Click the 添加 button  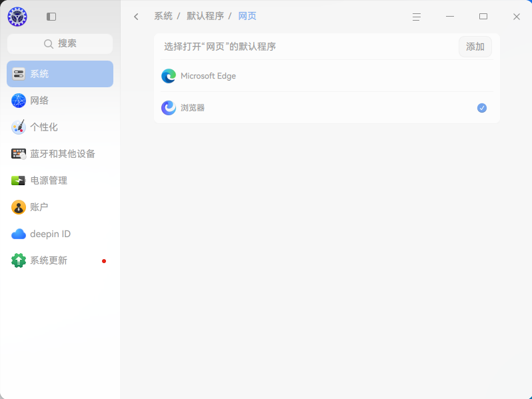click(x=475, y=47)
